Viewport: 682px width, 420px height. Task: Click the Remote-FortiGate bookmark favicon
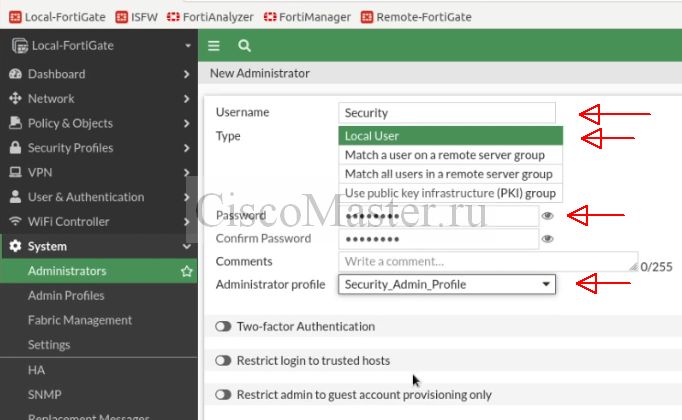[367, 17]
